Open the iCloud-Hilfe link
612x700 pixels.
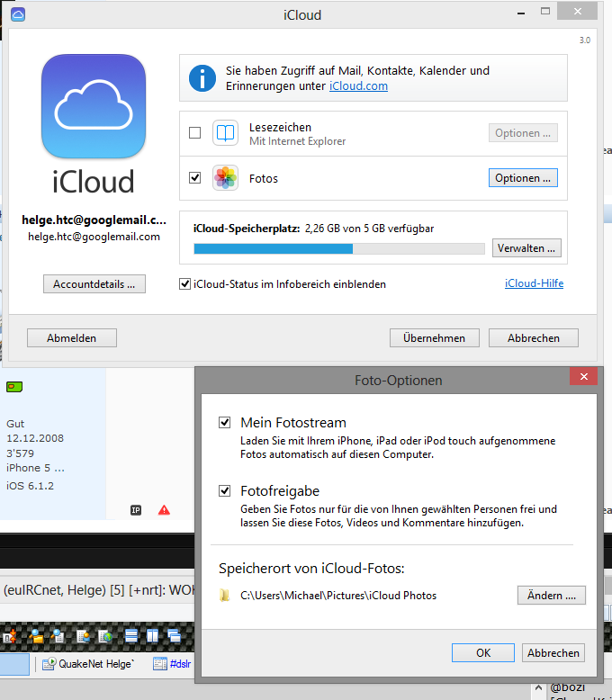(x=534, y=283)
